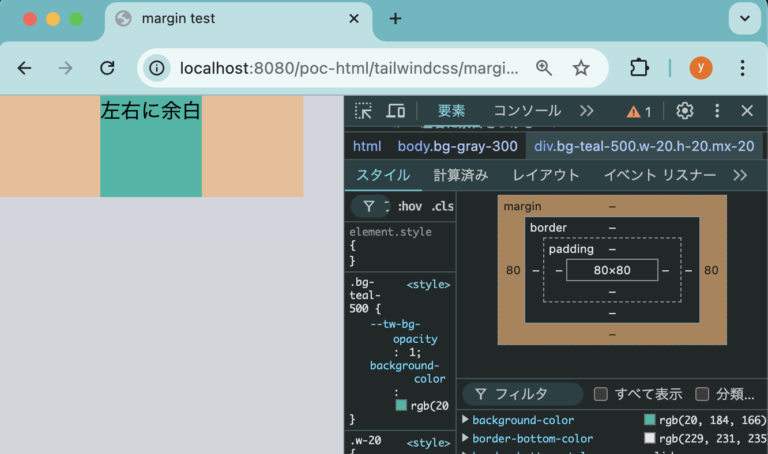The width and height of the screenshot is (768, 454).
Task: Activate the inspect element picker icon
Action: point(364,111)
